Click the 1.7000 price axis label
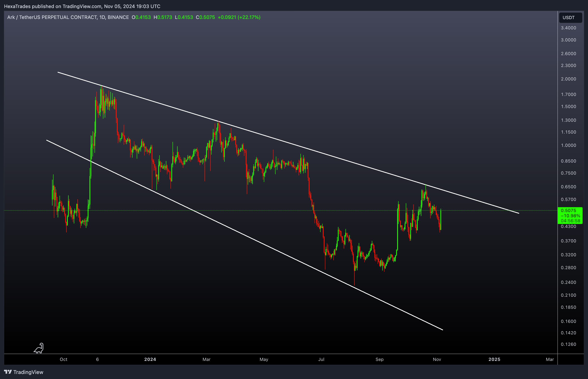 (568, 95)
